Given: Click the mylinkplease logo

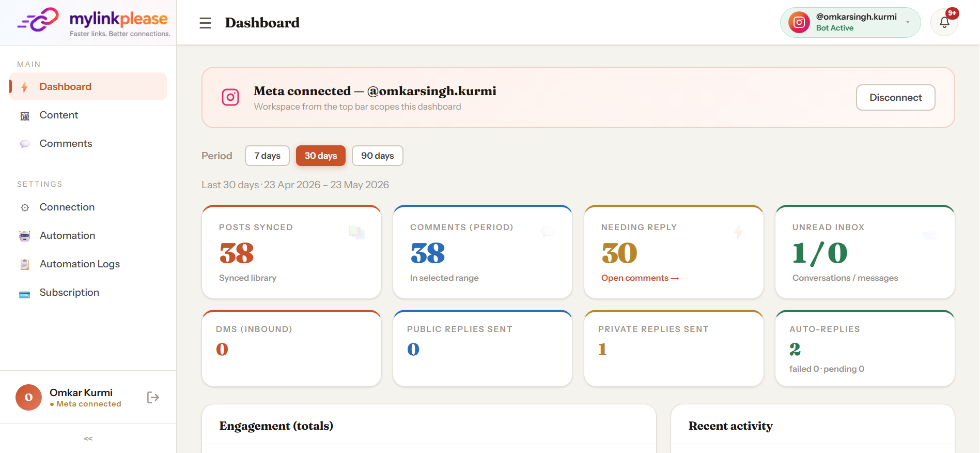Looking at the screenshot, I should click(x=94, y=22).
